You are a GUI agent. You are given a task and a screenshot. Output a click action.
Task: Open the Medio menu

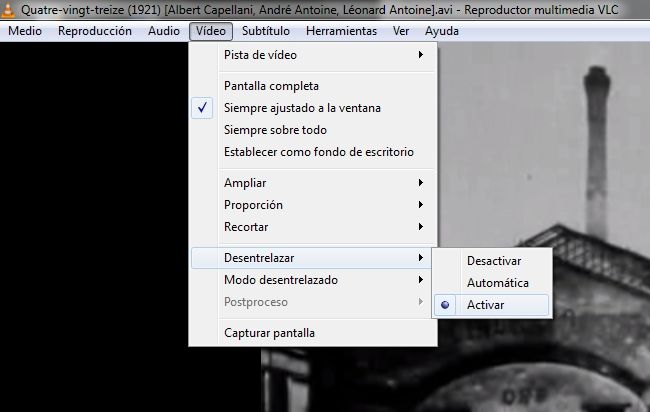point(25,31)
